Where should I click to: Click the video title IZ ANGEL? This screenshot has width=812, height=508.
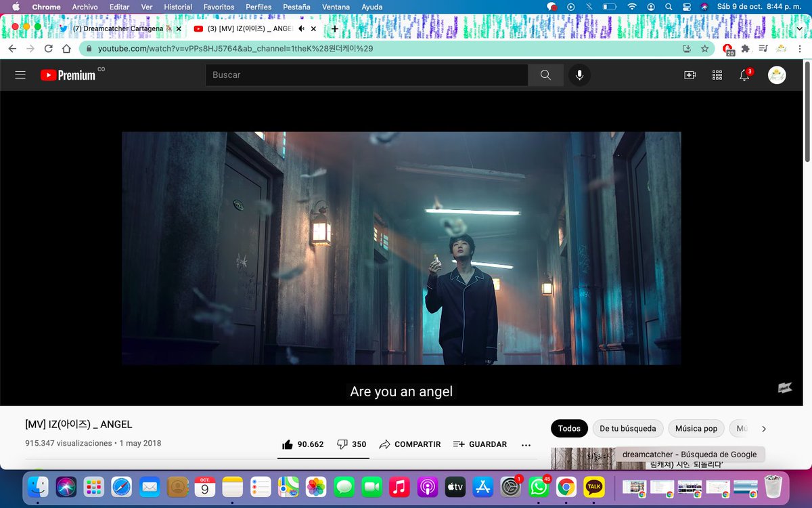click(78, 425)
